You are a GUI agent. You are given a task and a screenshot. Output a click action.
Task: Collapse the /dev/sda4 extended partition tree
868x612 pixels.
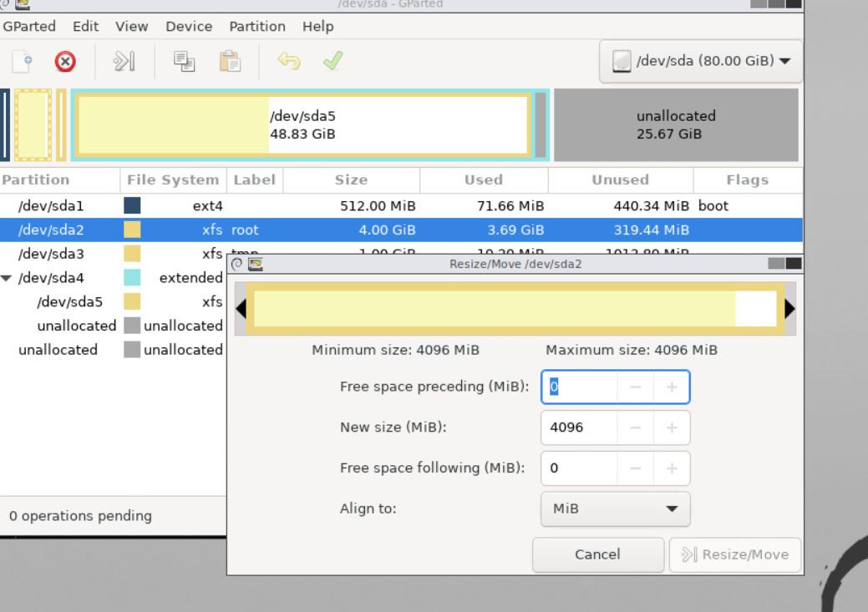tap(7, 278)
